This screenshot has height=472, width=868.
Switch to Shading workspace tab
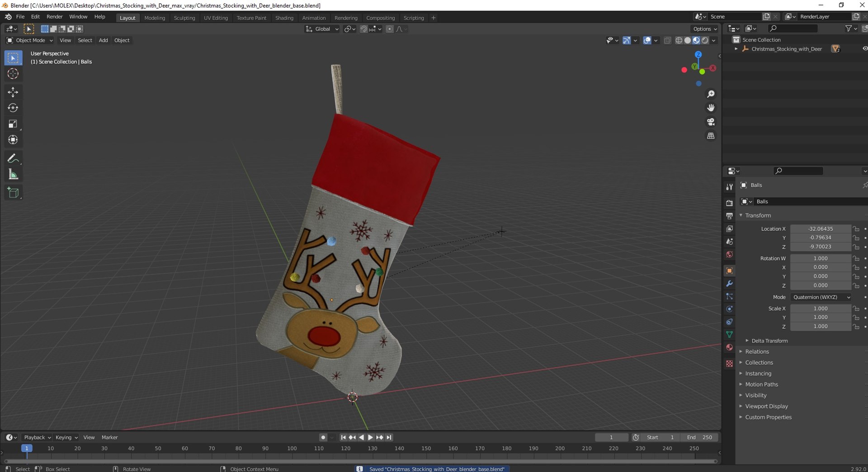click(x=284, y=18)
